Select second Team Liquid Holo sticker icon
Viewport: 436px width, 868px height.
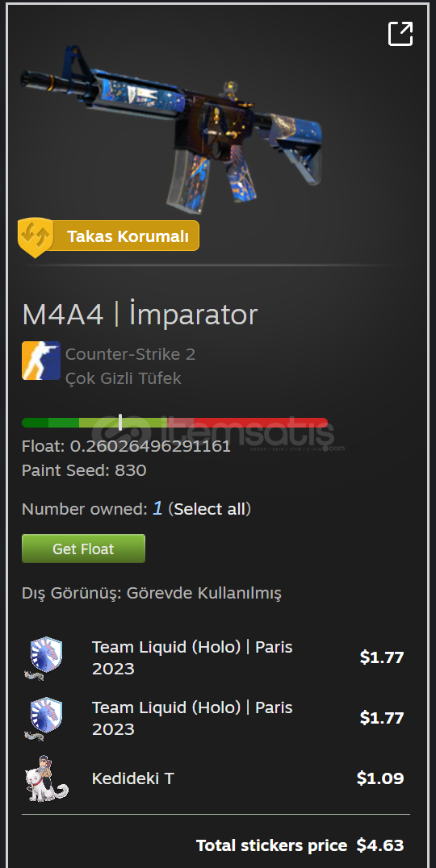coord(44,718)
